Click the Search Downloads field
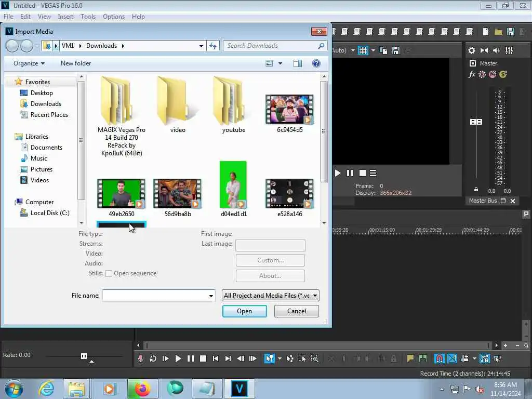The width and height of the screenshot is (532, 399). pos(275,46)
